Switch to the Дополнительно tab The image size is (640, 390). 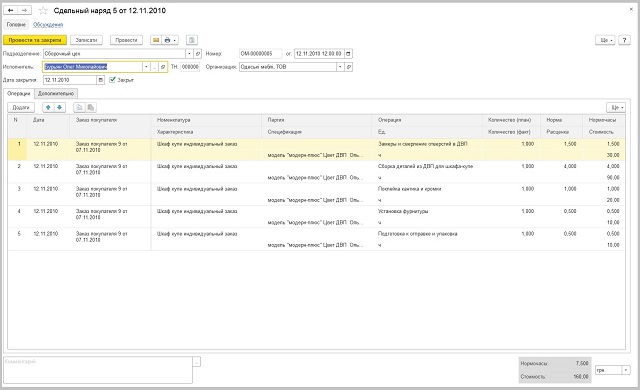[x=56, y=93]
